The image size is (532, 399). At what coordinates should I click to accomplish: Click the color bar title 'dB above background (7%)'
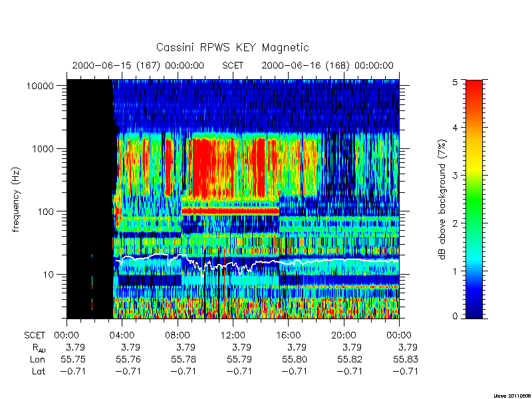[443, 199]
